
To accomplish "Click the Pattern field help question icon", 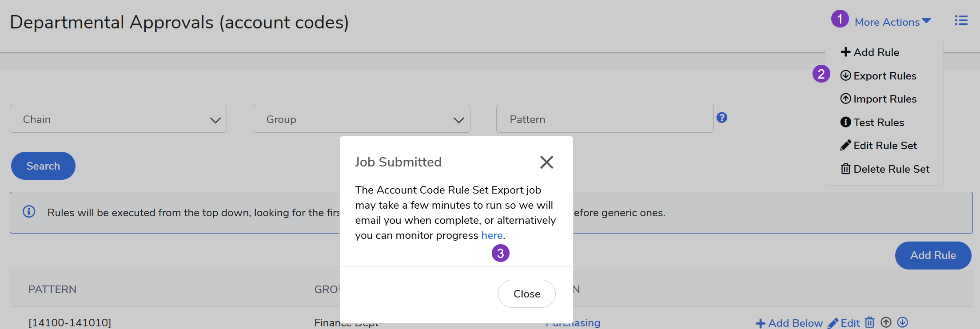I will pyautogui.click(x=722, y=118).
